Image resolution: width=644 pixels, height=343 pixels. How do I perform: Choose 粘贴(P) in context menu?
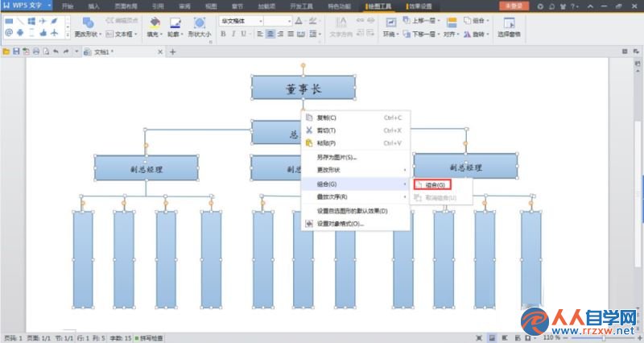click(x=355, y=143)
